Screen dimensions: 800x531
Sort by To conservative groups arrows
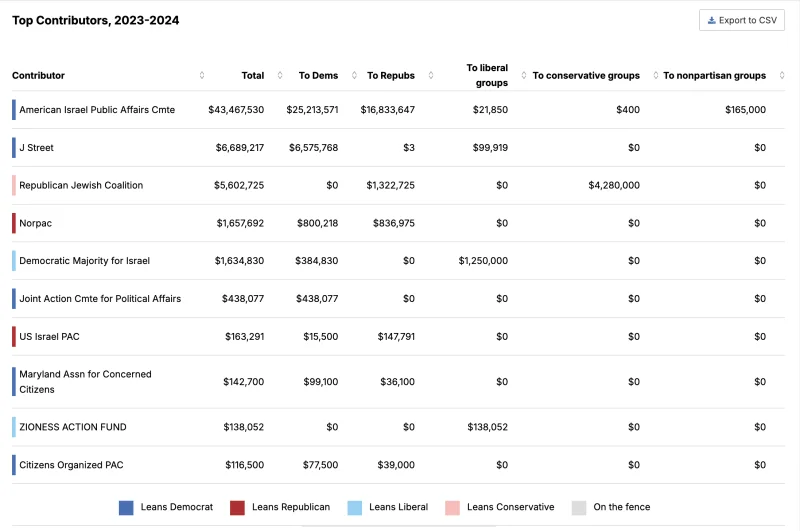pyautogui.click(x=656, y=75)
